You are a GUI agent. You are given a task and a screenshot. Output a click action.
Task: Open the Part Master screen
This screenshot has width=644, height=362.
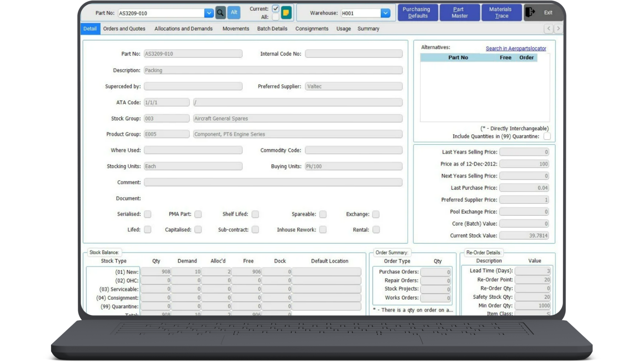(x=459, y=12)
